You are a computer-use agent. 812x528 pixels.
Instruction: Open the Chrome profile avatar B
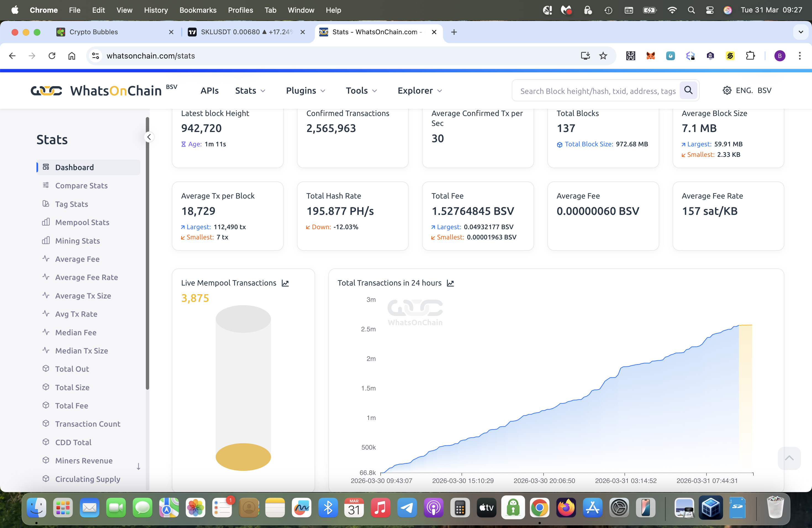point(780,56)
